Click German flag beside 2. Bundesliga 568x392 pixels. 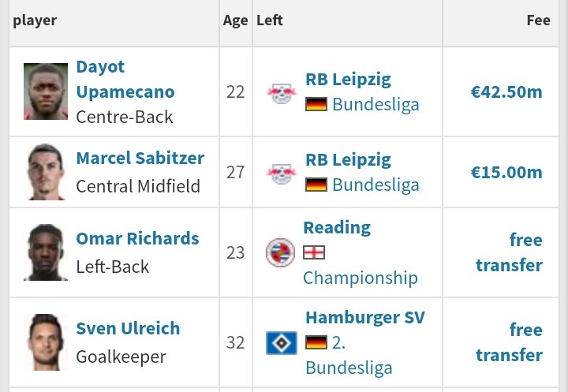[x=316, y=342]
